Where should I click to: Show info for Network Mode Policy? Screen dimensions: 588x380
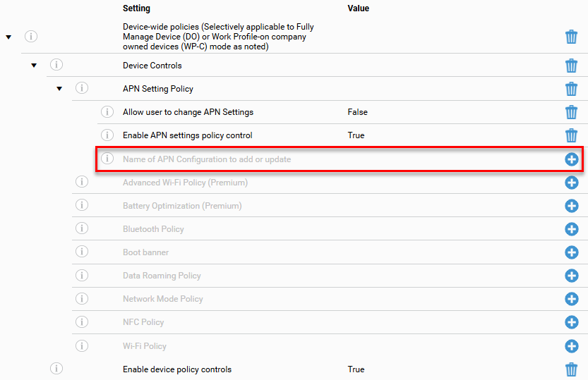tap(82, 298)
